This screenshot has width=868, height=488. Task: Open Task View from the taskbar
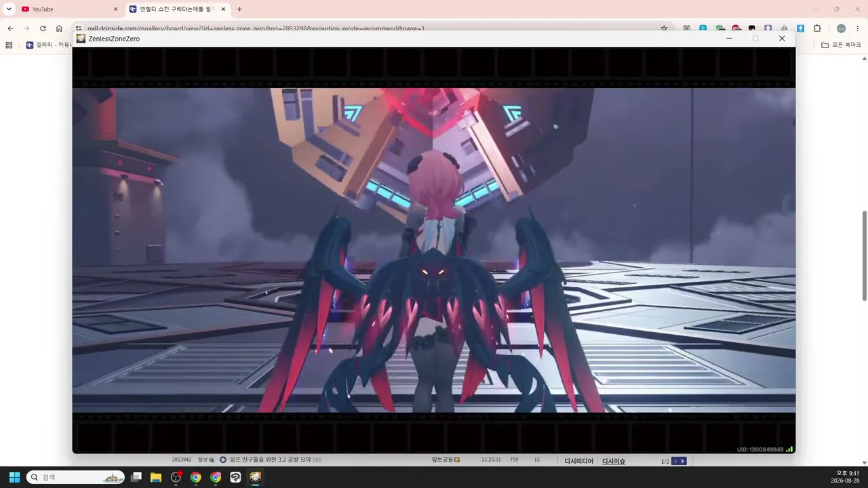pyautogui.click(x=136, y=477)
